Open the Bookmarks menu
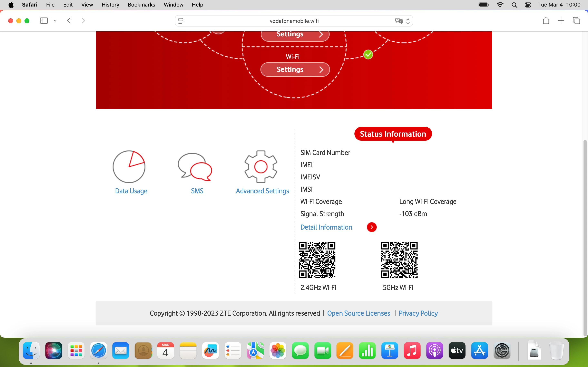Viewport: 588px width, 367px height. (141, 5)
